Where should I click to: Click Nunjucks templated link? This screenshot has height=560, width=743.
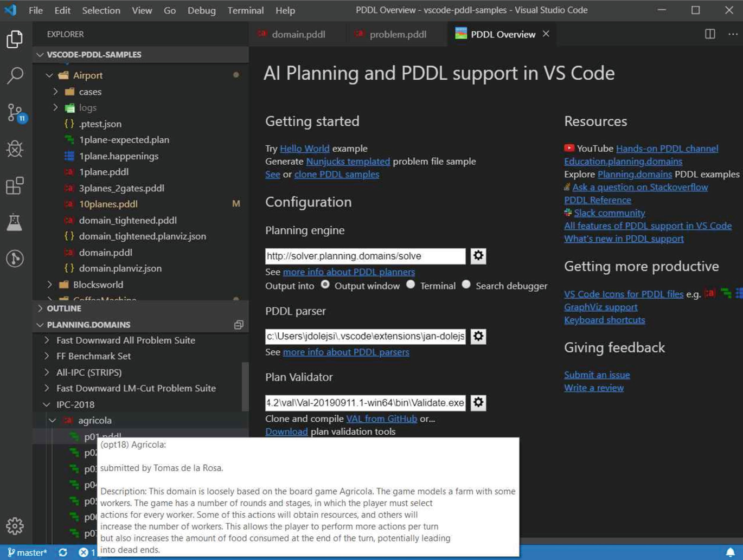pos(348,162)
